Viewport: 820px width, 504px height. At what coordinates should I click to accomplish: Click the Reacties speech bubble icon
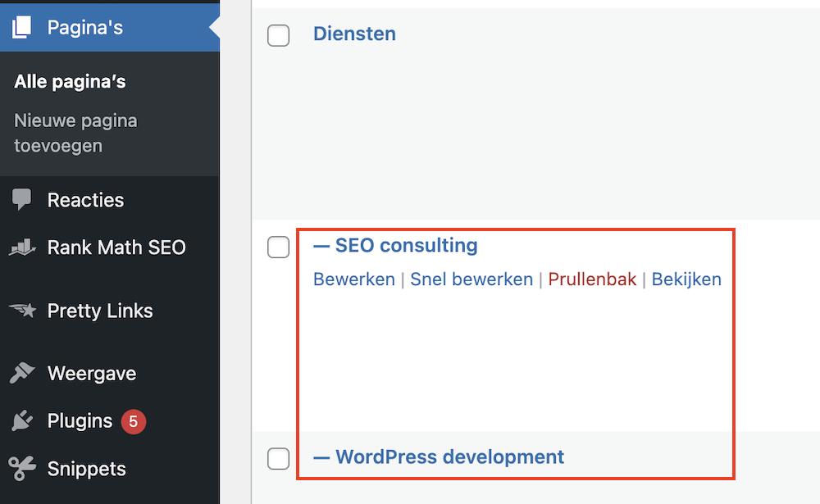pyautogui.click(x=21, y=200)
